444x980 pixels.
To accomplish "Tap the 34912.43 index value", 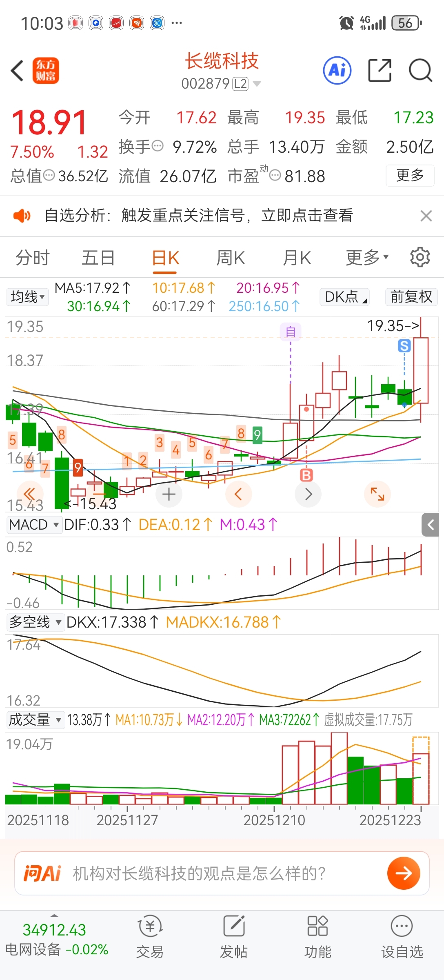I will tap(54, 930).
